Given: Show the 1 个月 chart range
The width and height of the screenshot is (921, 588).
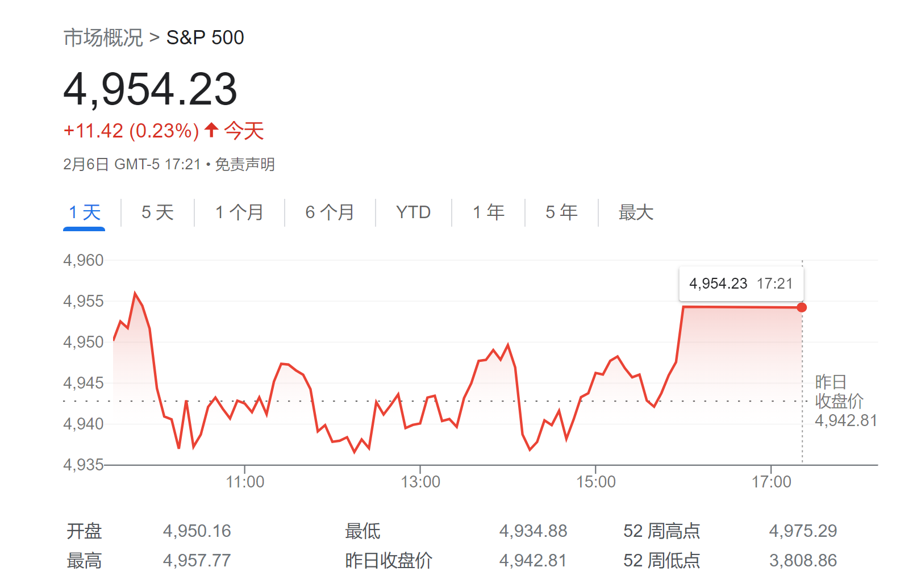Looking at the screenshot, I should click(239, 212).
